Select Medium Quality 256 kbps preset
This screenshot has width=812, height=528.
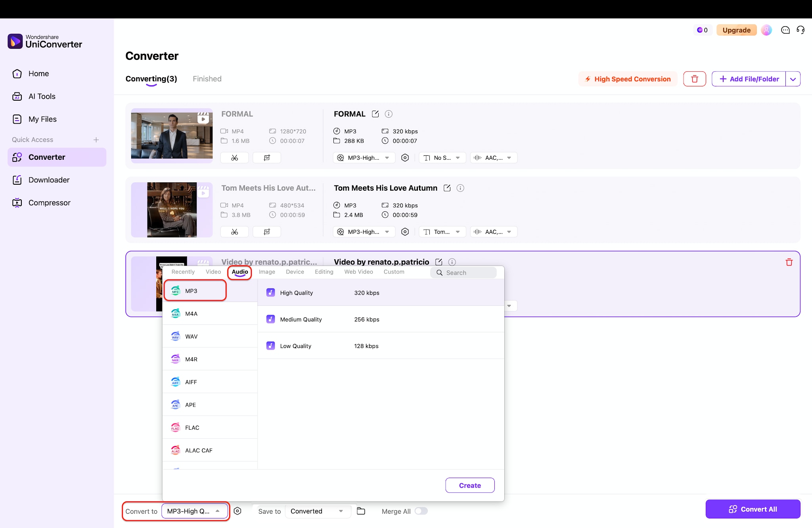(x=381, y=319)
